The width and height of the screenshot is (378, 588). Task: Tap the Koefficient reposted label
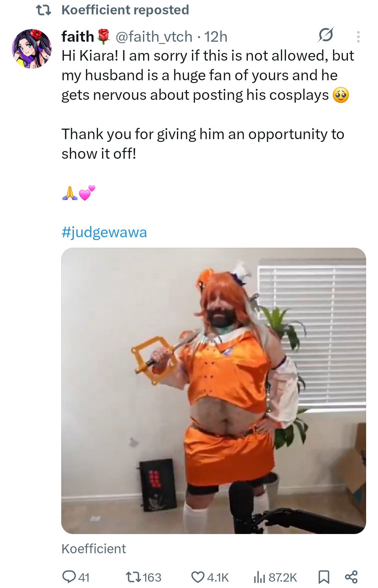click(125, 10)
